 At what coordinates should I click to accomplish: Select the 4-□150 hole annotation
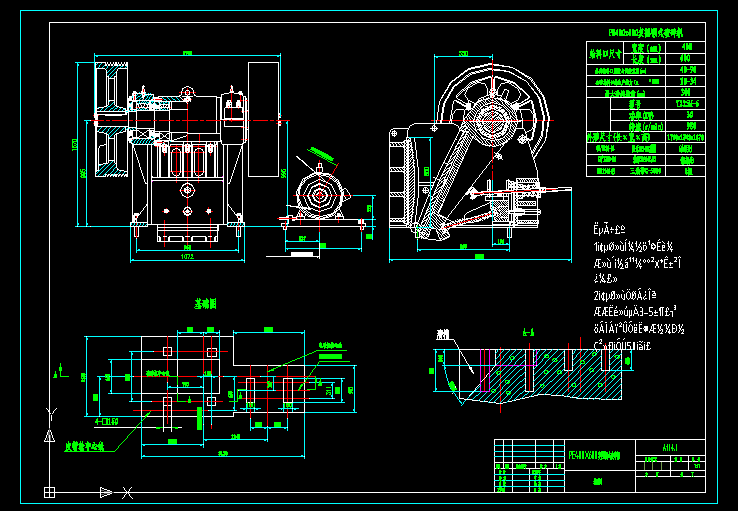[107, 422]
